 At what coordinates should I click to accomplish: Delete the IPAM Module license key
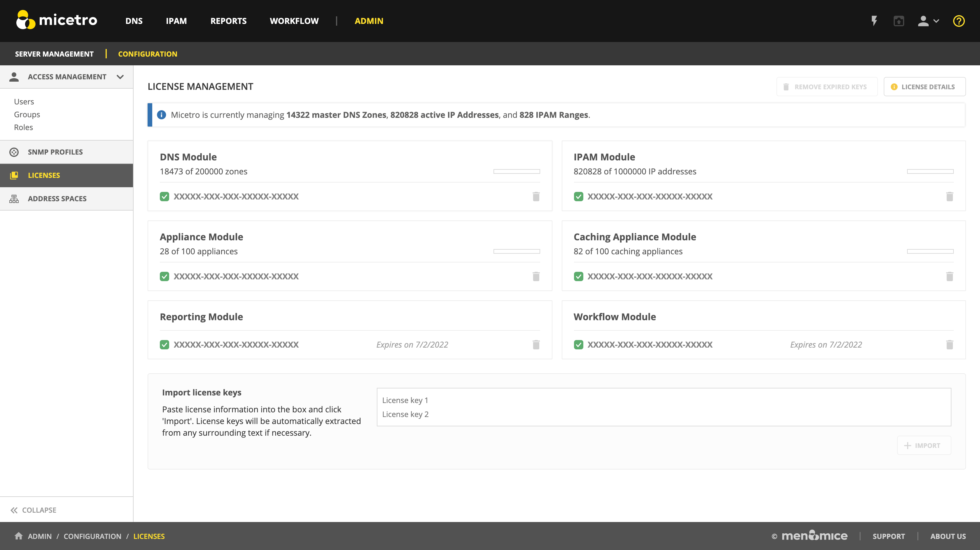pos(950,196)
